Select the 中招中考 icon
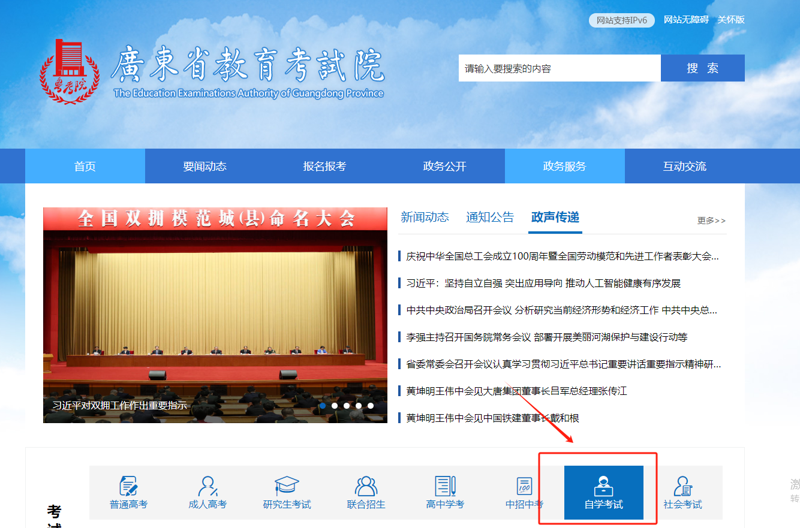This screenshot has height=528, width=800. pyautogui.click(x=524, y=492)
